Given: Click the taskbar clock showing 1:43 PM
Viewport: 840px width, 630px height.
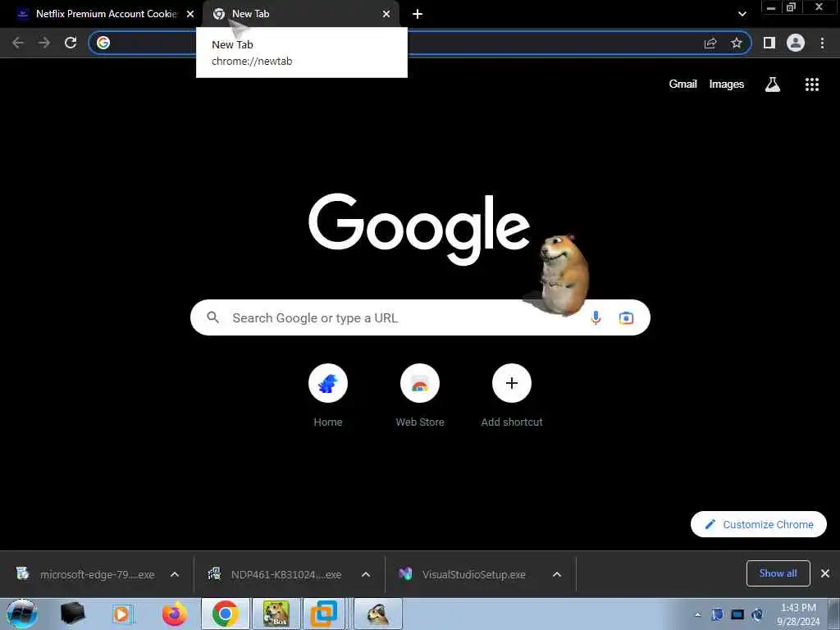Looking at the screenshot, I should pos(797,614).
